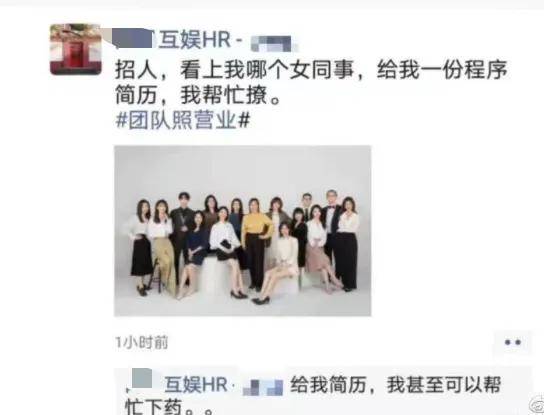Open the #团队照营业# hashtag topic
The height and width of the screenshot is (415, 544).
click(x=182, y=120)
